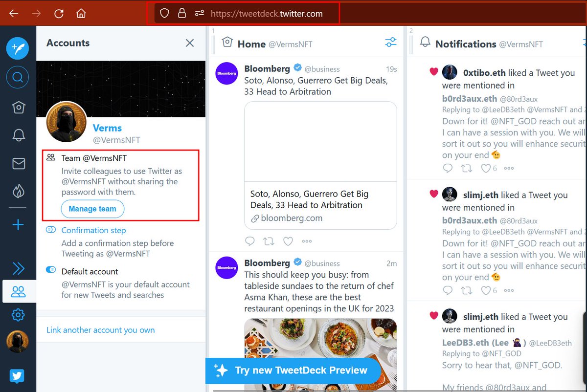Reply to the Soto Alonso Guerrero tweet
Image resolution: width=587 pixels, height=392 pixels.
pos(250,241)
